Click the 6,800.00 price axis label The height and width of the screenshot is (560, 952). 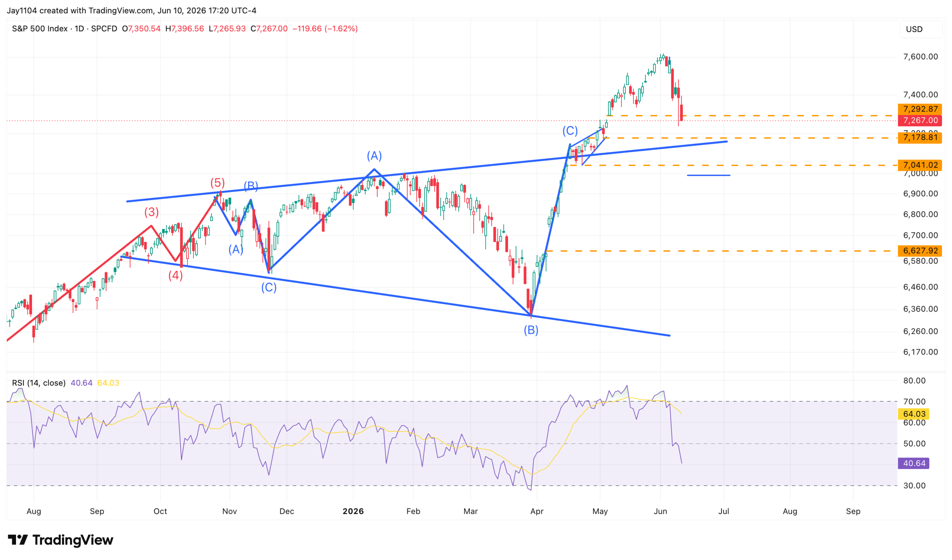point(920,214)
